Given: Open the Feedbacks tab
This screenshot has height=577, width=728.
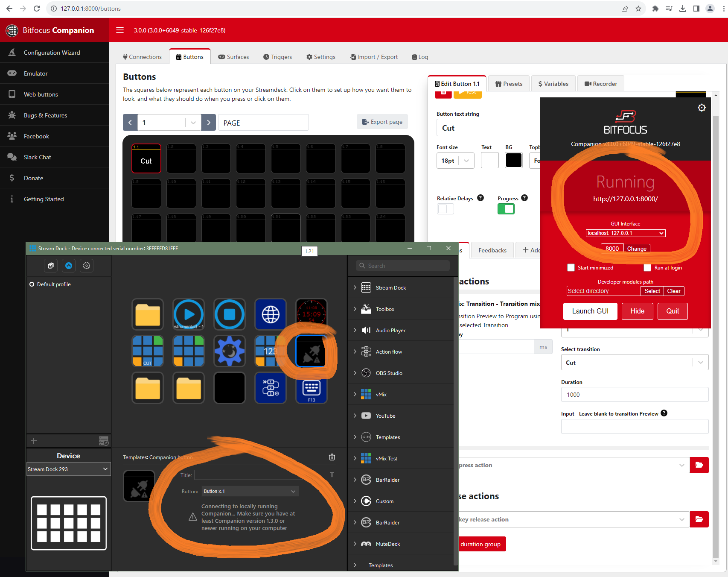Looking at the screenshot, I should [492, 250].
